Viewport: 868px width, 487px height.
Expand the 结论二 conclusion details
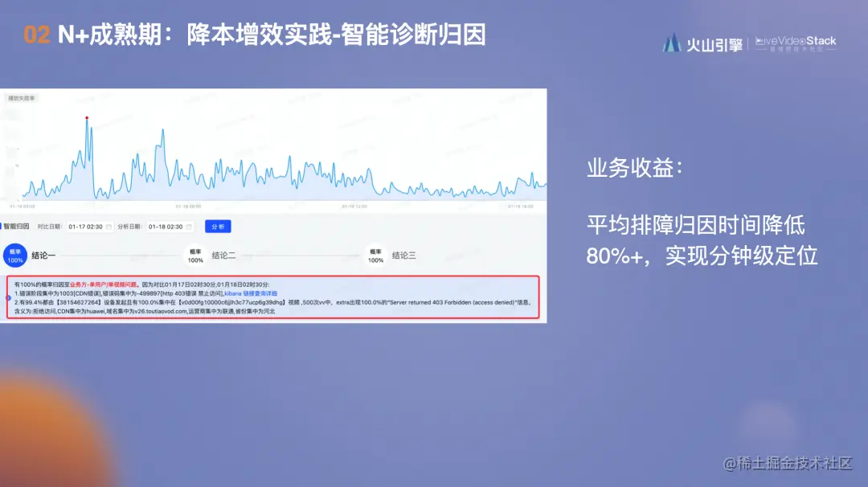222,255
